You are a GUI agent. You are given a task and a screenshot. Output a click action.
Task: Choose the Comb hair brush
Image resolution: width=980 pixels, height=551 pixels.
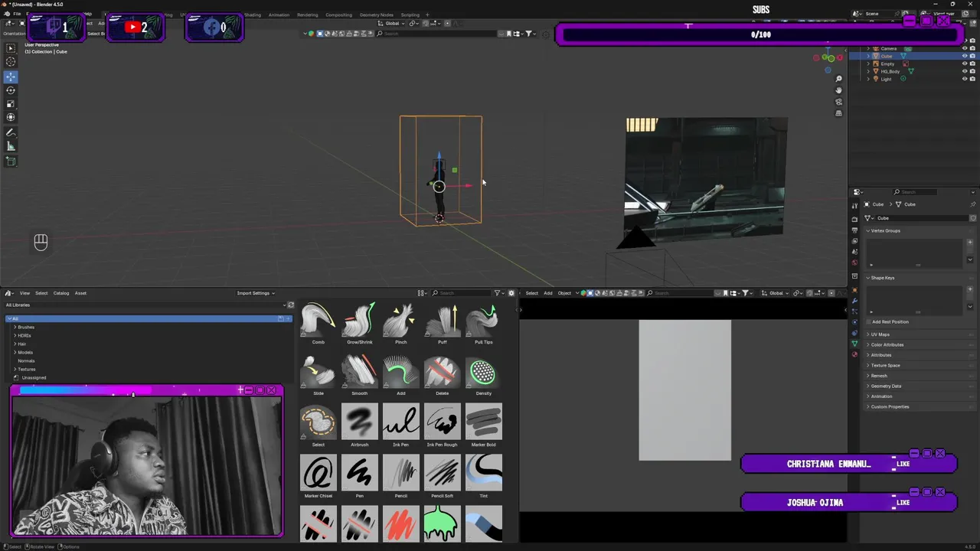tap(318, 324)
